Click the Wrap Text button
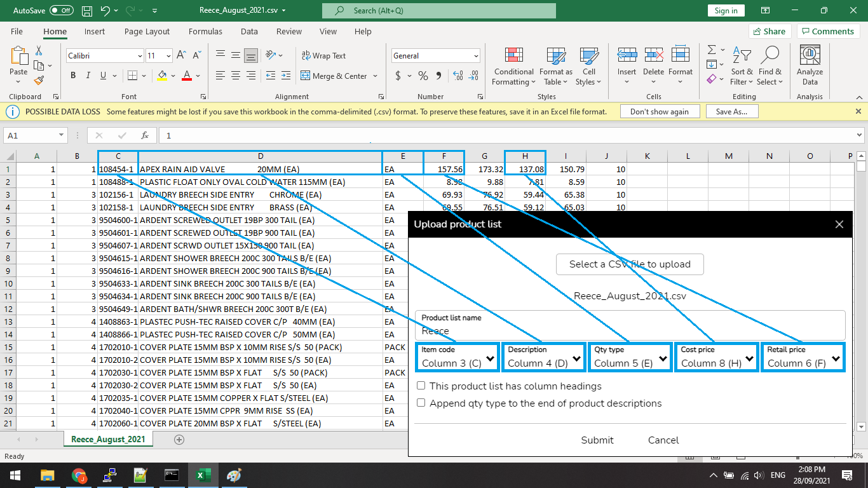 coord(324,56)
